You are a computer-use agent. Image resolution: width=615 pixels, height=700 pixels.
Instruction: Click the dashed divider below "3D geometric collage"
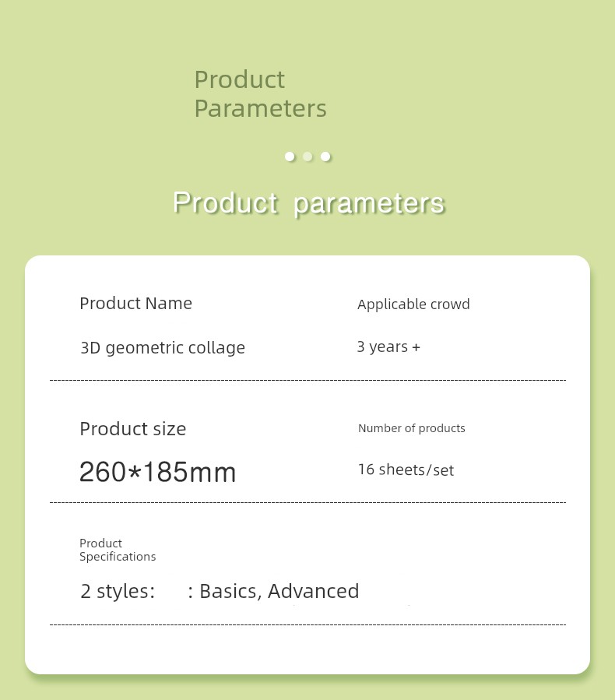coord(307,381)
